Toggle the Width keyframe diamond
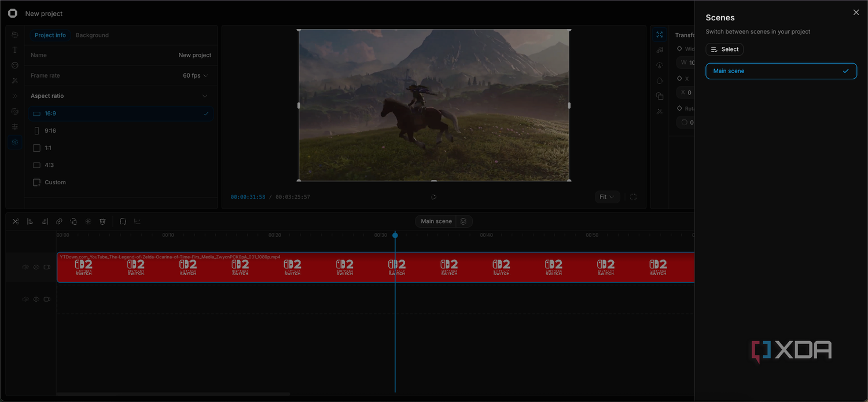Image resolution: width=868 pixels, height=402 pixels. (679, 49)
